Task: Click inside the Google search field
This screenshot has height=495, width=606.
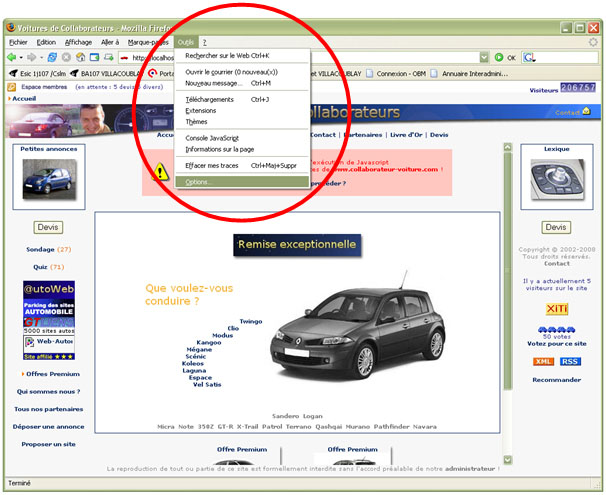Action: click(567, 58)
